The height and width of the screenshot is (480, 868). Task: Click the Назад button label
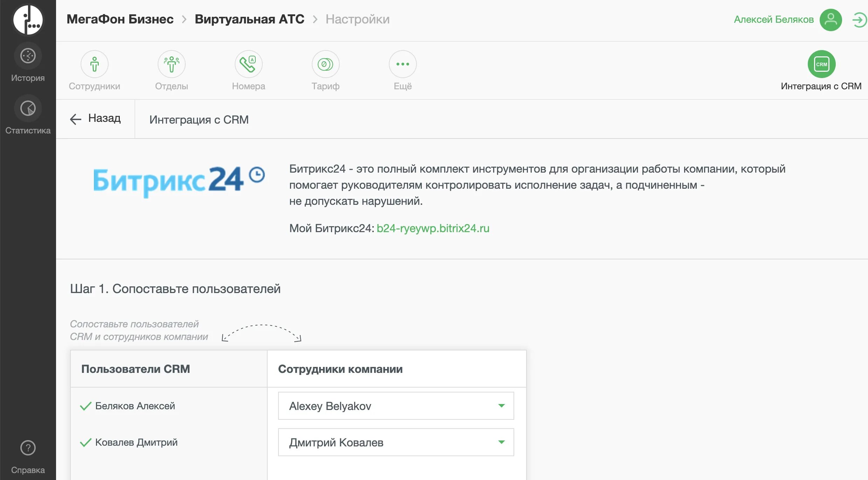tap(104, 118)
